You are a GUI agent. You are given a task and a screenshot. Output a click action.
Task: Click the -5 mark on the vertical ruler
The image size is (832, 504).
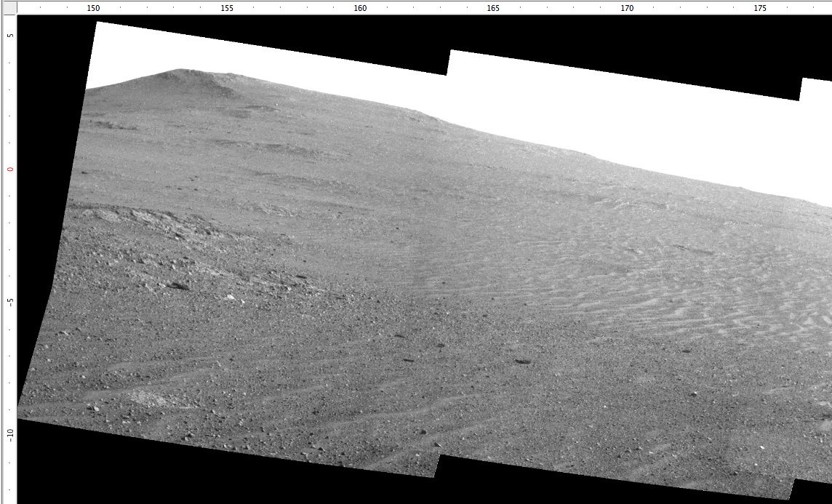10,301
